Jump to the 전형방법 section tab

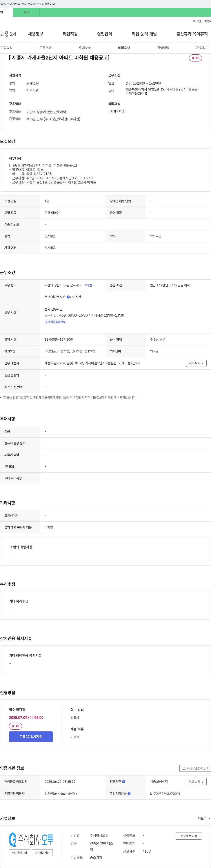pyautogui.click(x=163, y=48)
